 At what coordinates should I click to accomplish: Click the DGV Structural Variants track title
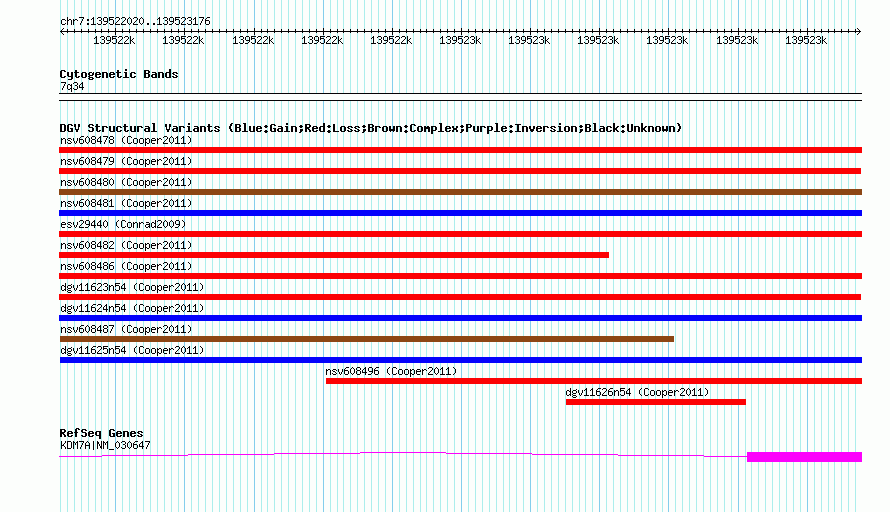click(x=371, y=128)
